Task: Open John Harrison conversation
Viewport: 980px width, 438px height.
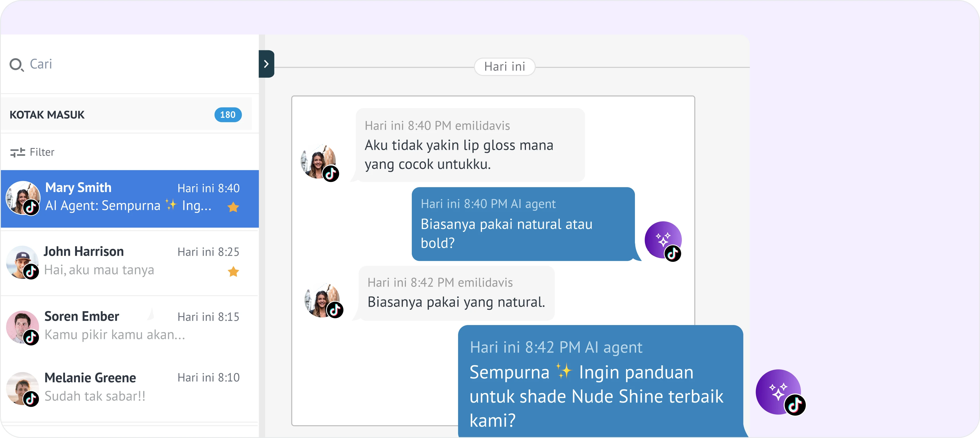Action: click(x=129, y=262)
